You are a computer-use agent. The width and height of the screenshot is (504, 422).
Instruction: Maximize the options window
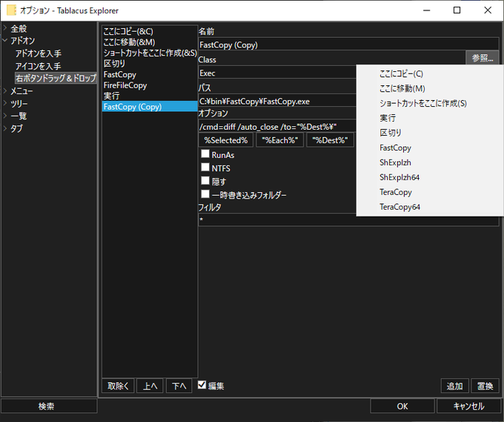pyautogui.click(x=457, y=10)
